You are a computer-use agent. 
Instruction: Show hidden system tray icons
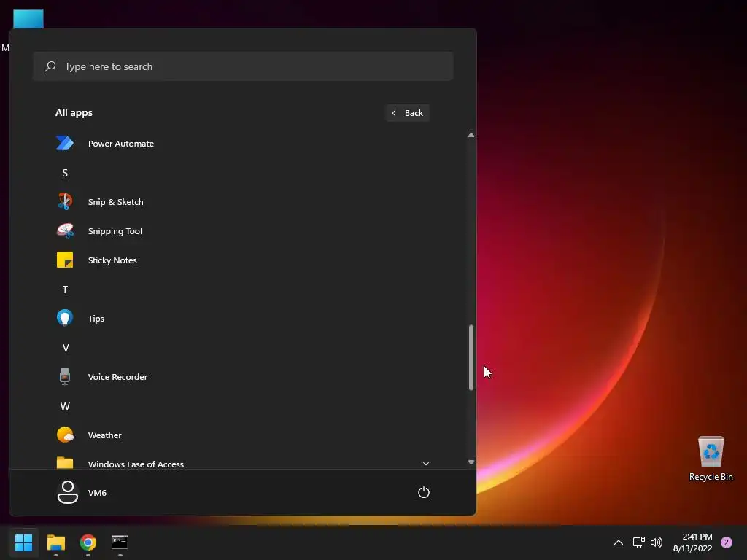619,542
